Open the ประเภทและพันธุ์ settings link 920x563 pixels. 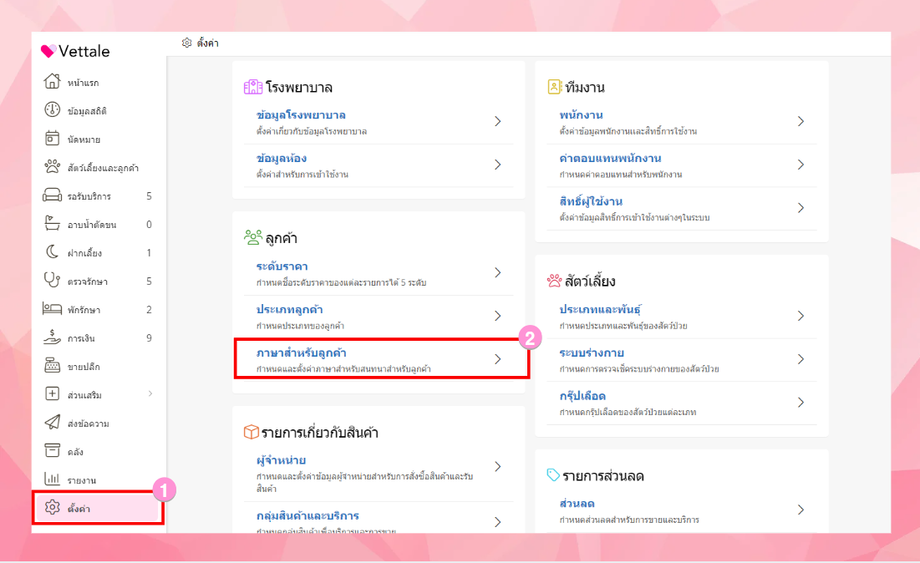point(600,309)
